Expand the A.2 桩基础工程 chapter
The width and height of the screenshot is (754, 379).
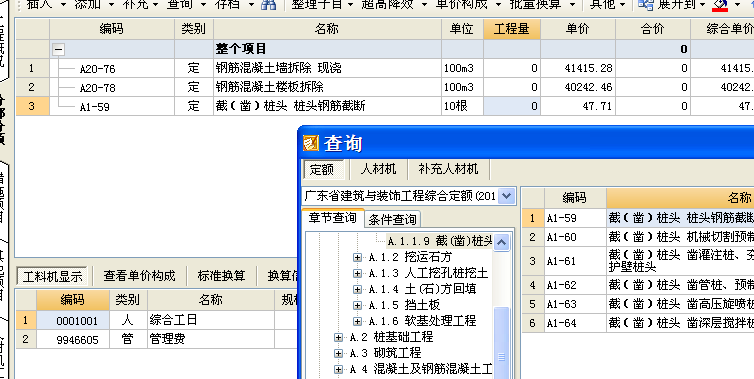[x=339, y=337]
